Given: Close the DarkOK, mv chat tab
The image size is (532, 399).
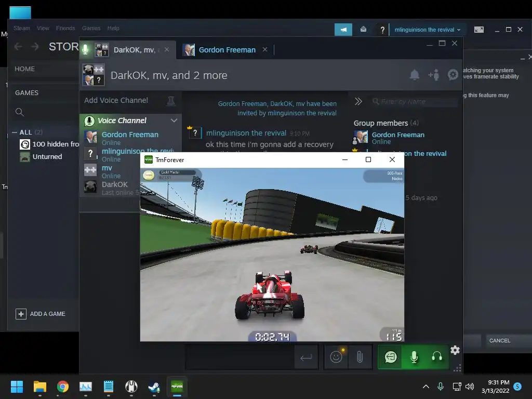Looking at the screenshot, I should 167,49.
